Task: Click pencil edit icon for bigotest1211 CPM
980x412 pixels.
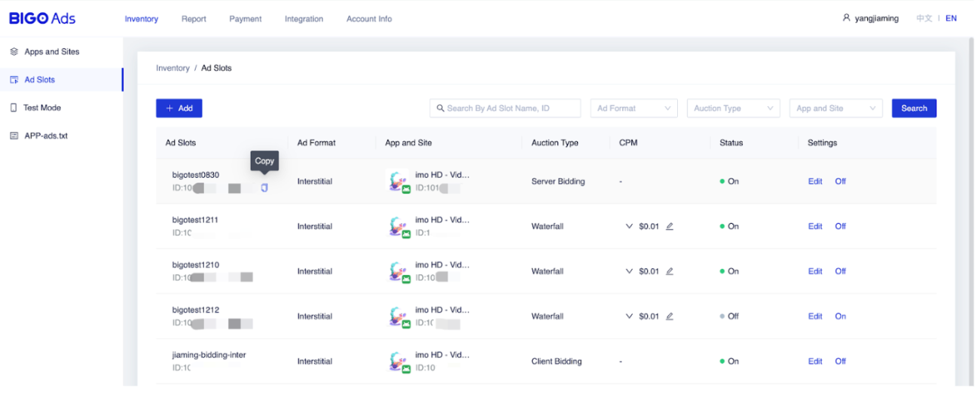Action: (670, 226)
